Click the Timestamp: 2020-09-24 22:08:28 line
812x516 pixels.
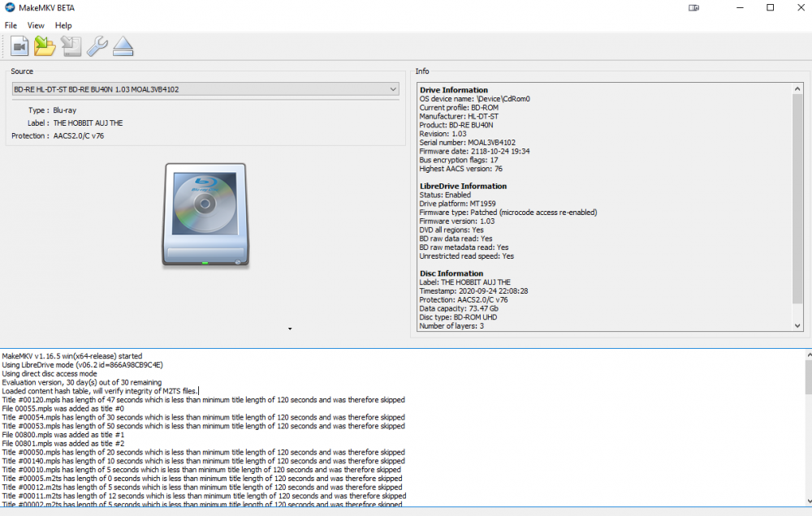(473, 291)
